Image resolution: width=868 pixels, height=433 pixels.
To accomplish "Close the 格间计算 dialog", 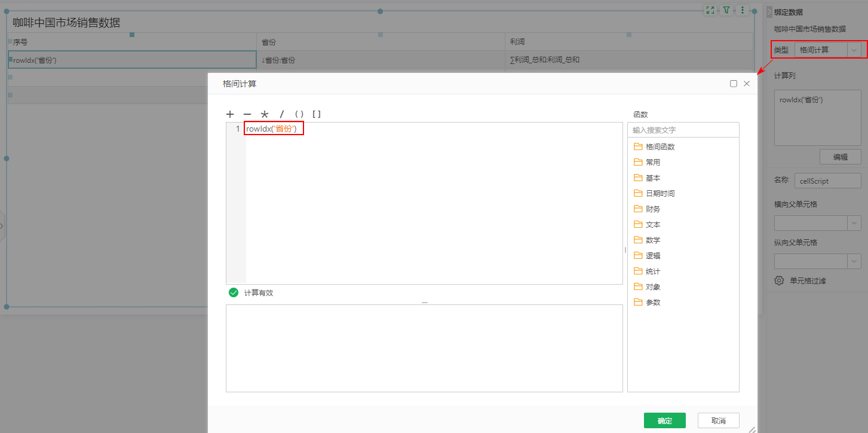I will coord(747,84).
